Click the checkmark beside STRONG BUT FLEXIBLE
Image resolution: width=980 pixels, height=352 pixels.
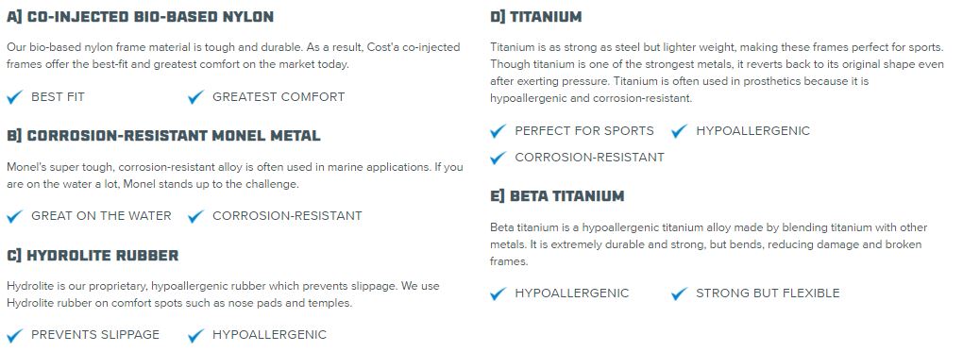pyautogui.click(x=680, y=293)
